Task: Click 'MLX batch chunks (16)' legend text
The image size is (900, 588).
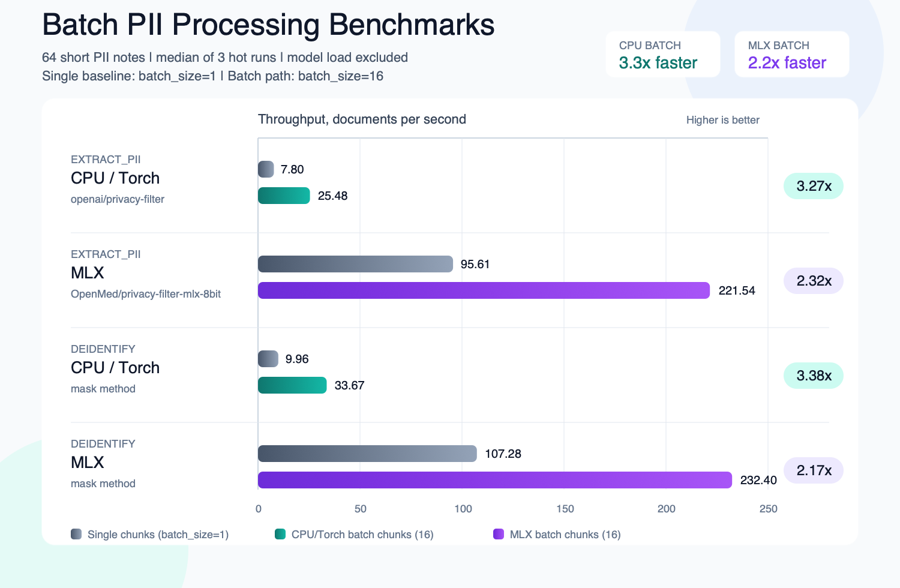Action: (x=565, y=535)
